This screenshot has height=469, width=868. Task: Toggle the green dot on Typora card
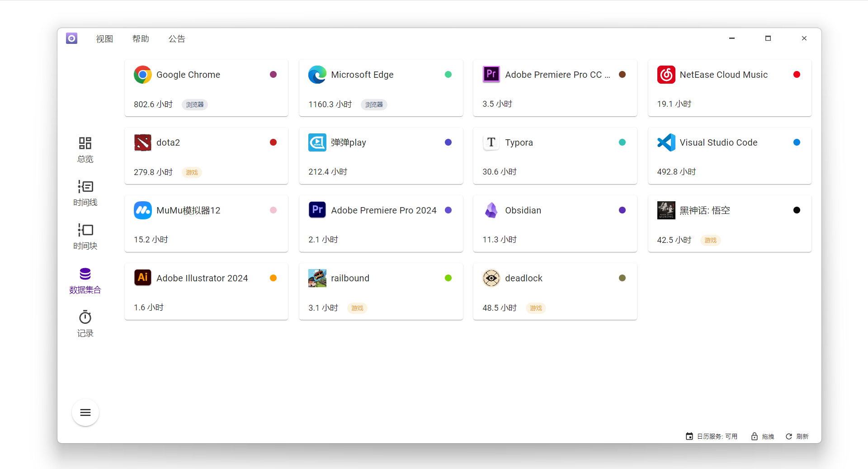coord(622,142)
